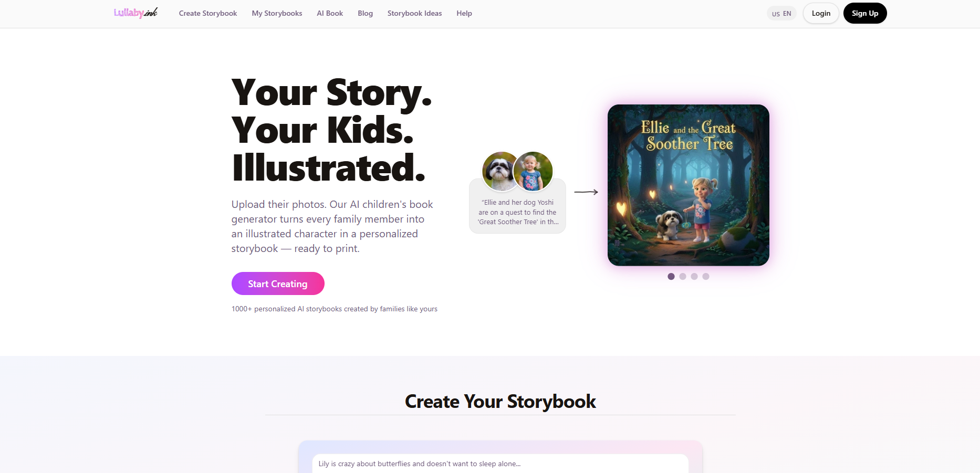
Task: Click the Lullaby.ink logo
Action: [x=135, y=13]
